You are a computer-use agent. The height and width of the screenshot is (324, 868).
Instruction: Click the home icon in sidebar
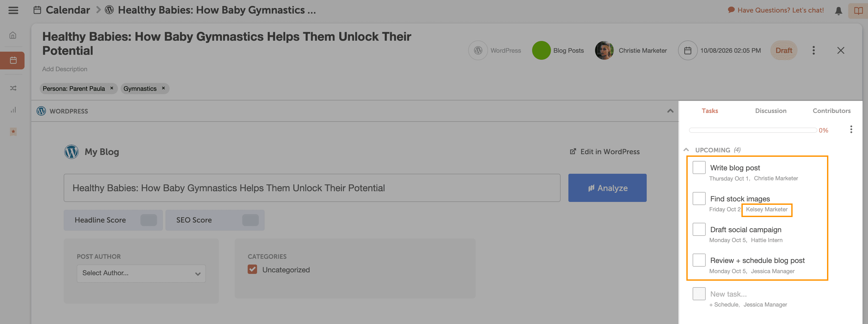[13, 35]
